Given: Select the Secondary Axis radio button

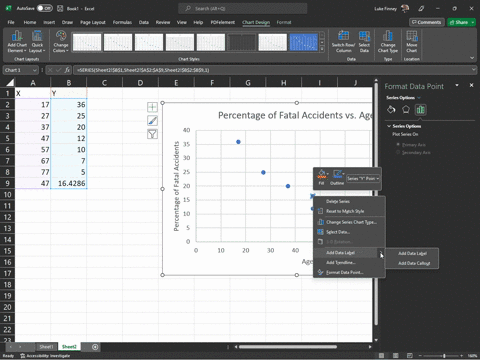Looking at the screenshot, I should point(398,152).
